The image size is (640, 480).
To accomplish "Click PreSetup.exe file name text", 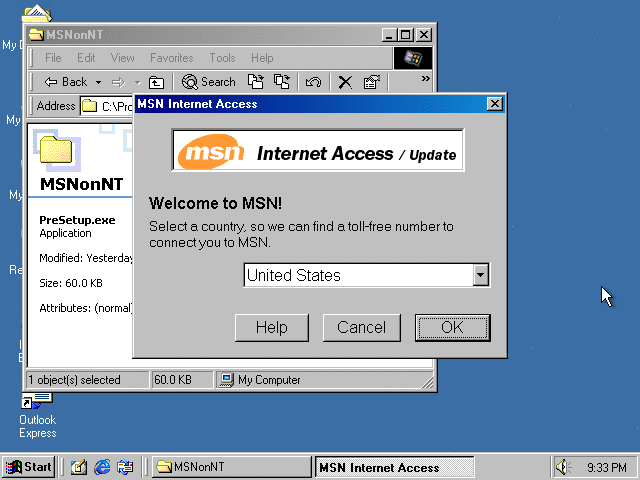I will coord(77,220).
